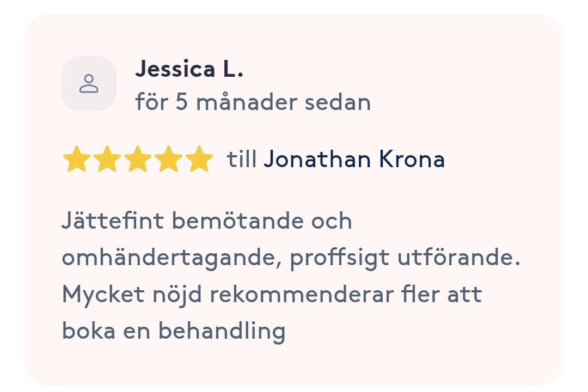
Task: Select the fourth yellow rating star
Action: (168, 160)
